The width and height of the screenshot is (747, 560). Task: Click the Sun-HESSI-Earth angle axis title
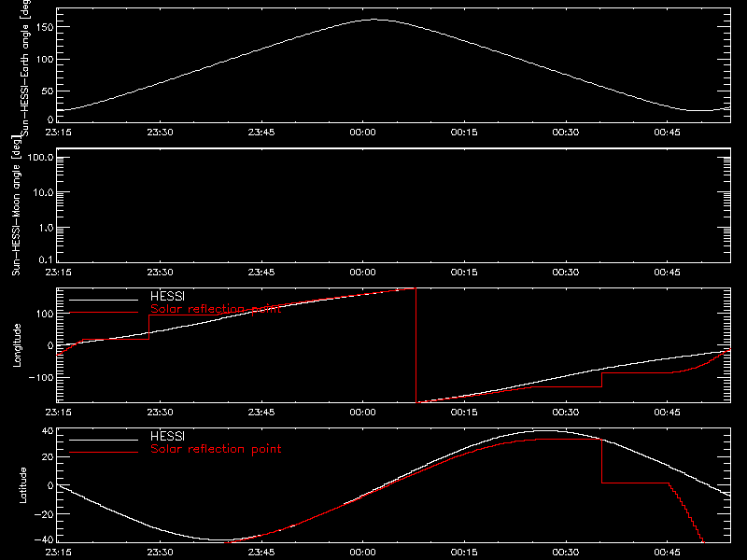(25, 66)
